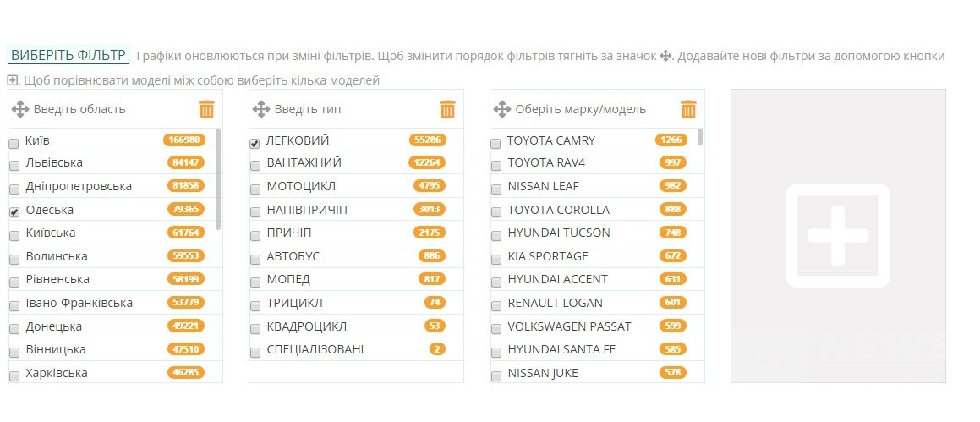
Task: Select NISSAN LEAF in the model list
Action: (495, 189)
